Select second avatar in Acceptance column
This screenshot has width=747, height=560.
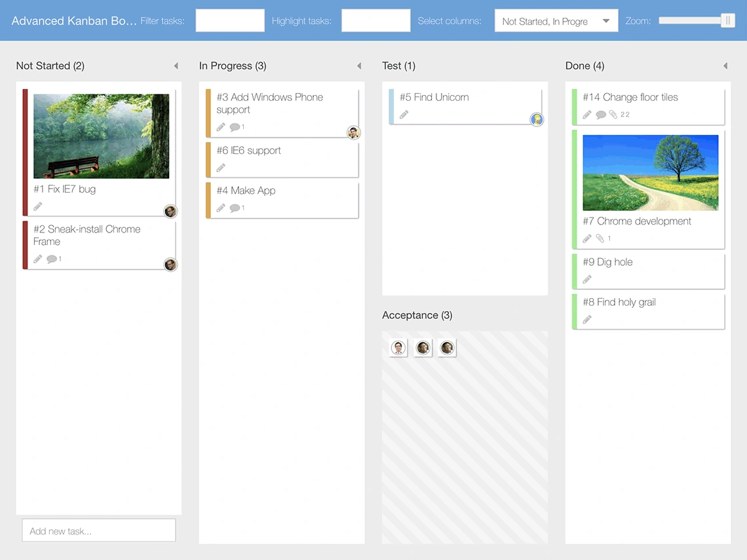click(x=423, y=348)
